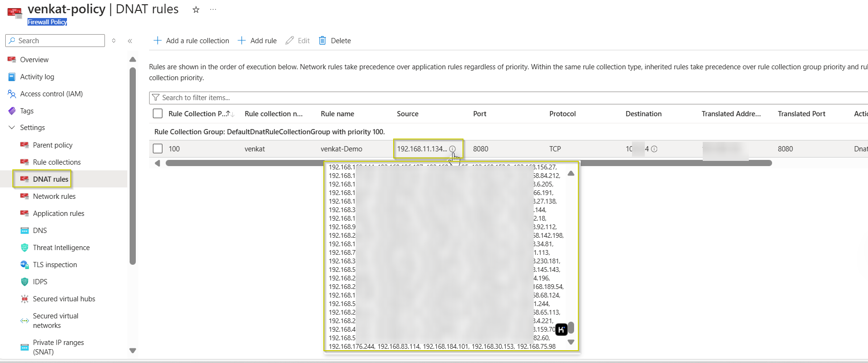Click Delete toolbar button

(x=335, y=41)
